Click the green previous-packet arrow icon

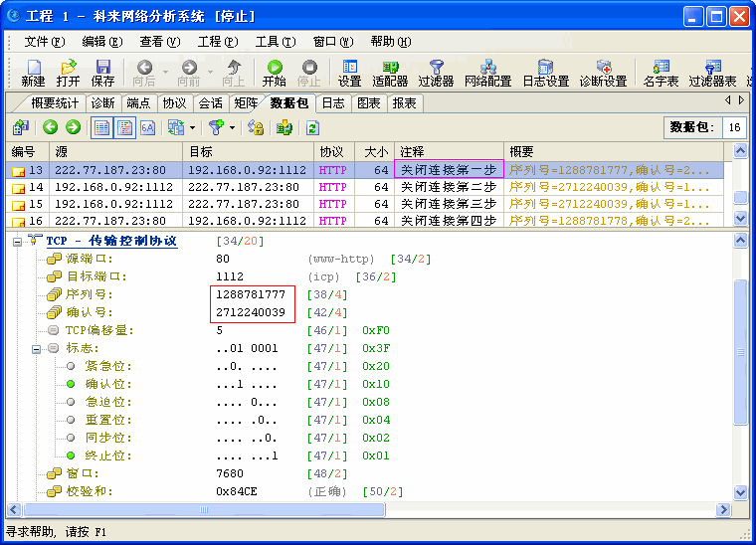[50, 127]
